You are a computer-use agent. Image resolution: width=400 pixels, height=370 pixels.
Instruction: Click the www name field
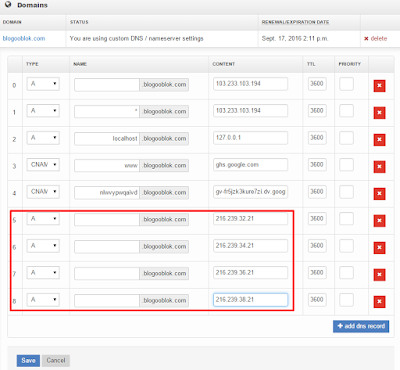tap(107, 166)
